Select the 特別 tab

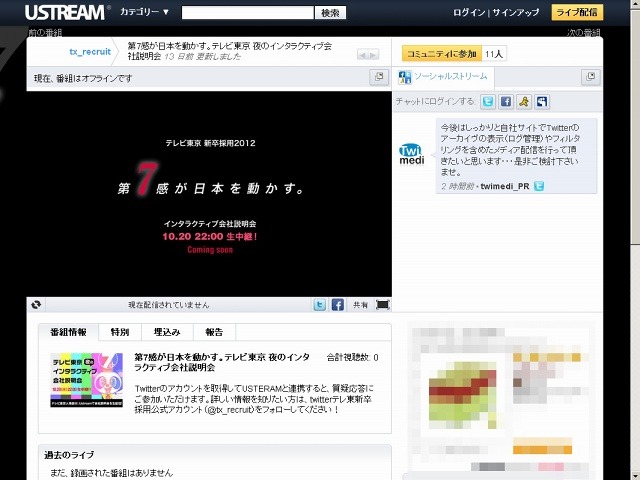[120, 332]
